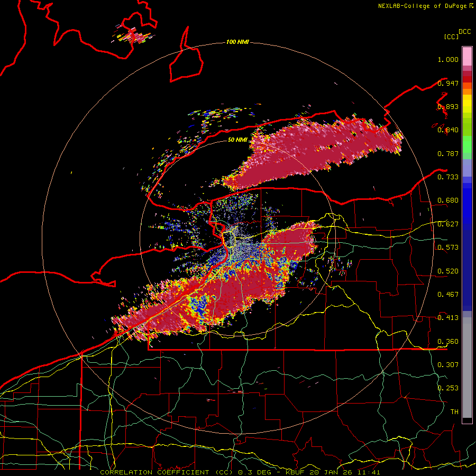Click the 0.413 scale value

[448, 318]
